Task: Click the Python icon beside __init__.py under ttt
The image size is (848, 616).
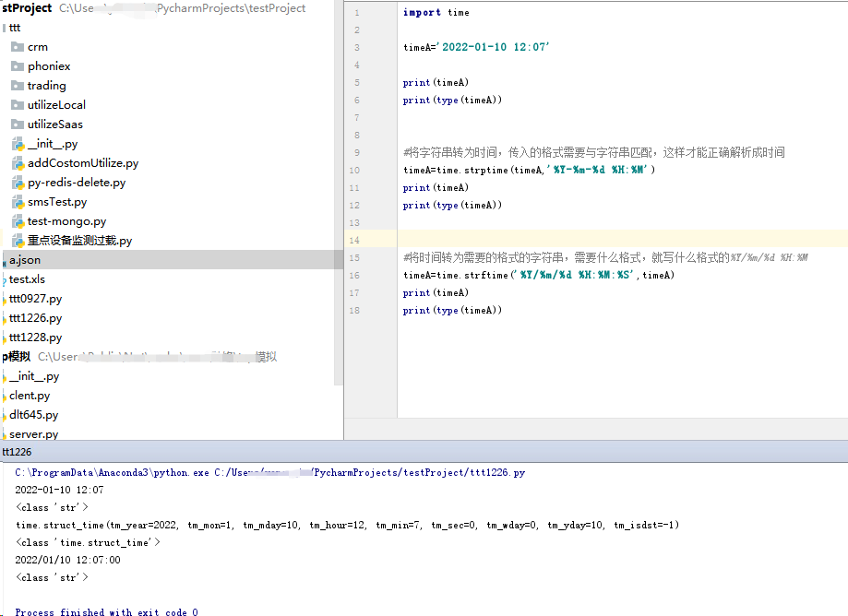Action: point(18,144)
